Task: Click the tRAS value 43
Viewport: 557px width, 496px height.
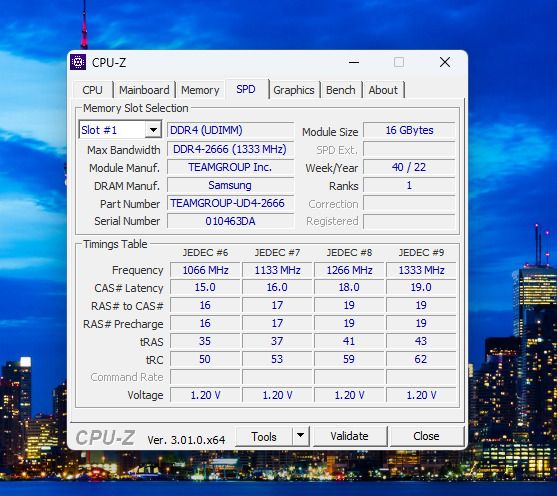Action: point(421,341)
